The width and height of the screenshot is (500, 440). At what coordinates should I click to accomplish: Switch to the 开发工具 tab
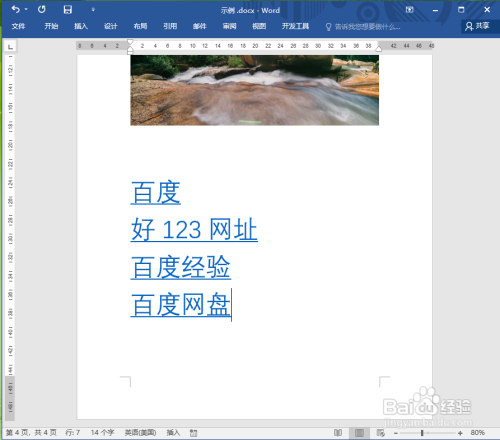[x=295, y=26]
